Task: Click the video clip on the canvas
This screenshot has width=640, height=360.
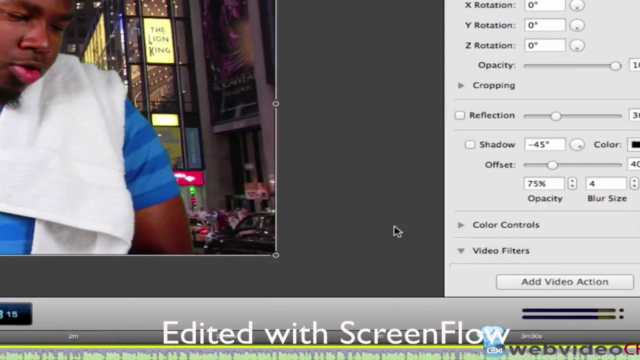Action: pos(138,127)
